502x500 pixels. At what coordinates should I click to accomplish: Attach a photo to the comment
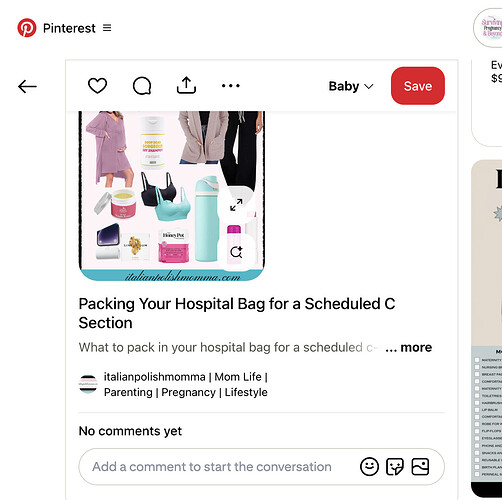point(420,467)
